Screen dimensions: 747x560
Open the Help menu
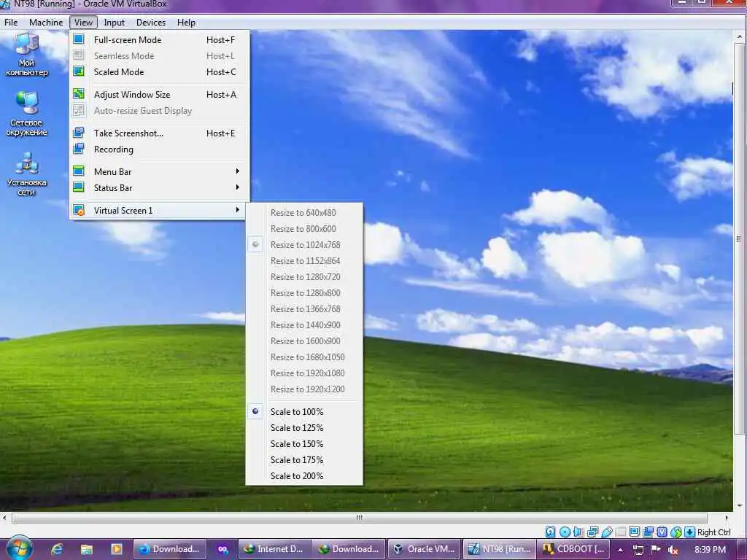(x=186, y=23)
